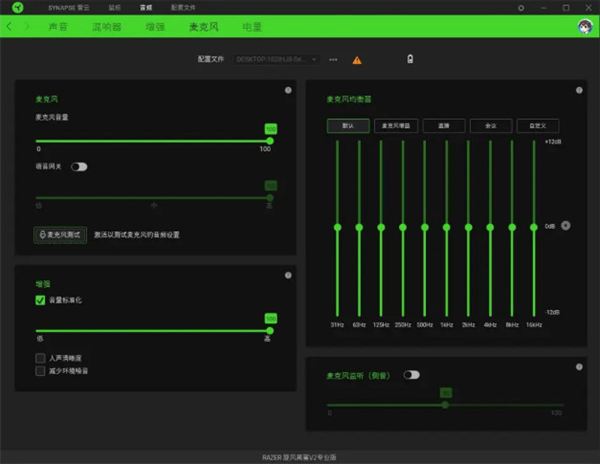The height and width of the screenshot is (464, 600).
Task: Enable the 减少环境噪音 checkbox
Action: tap(40, 370)
